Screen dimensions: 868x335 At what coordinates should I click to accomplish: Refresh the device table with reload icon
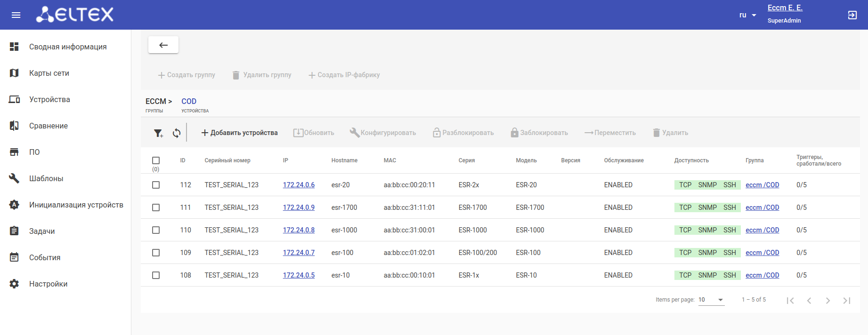tap(177, 133)
